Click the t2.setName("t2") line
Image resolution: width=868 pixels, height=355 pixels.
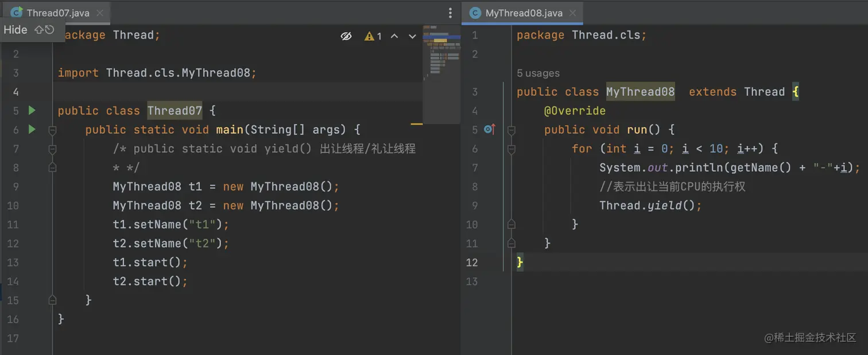coord(171,243)
